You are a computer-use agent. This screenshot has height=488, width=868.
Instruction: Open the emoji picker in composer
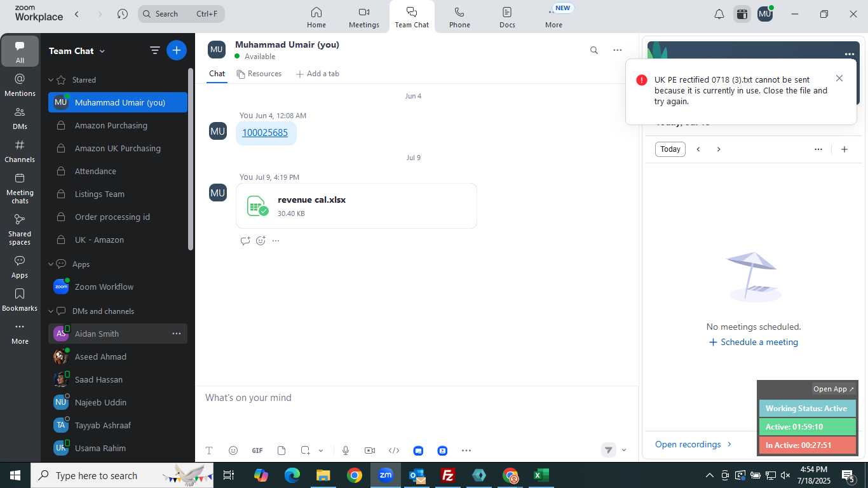(233, 451)
